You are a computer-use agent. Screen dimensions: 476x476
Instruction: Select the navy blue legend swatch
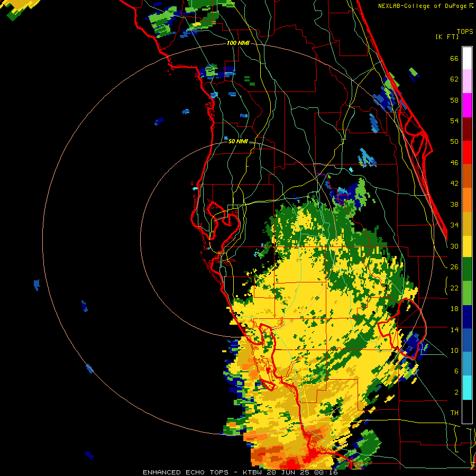coord(467,317)
